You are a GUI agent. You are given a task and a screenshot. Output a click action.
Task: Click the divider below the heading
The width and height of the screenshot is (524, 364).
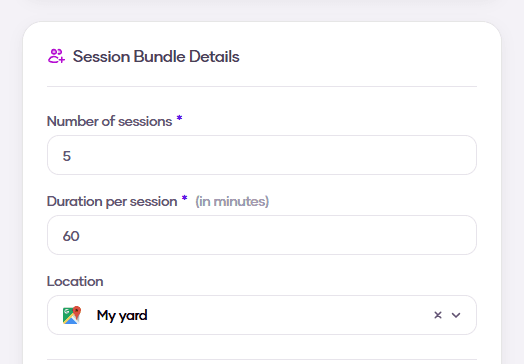point(262,86)
